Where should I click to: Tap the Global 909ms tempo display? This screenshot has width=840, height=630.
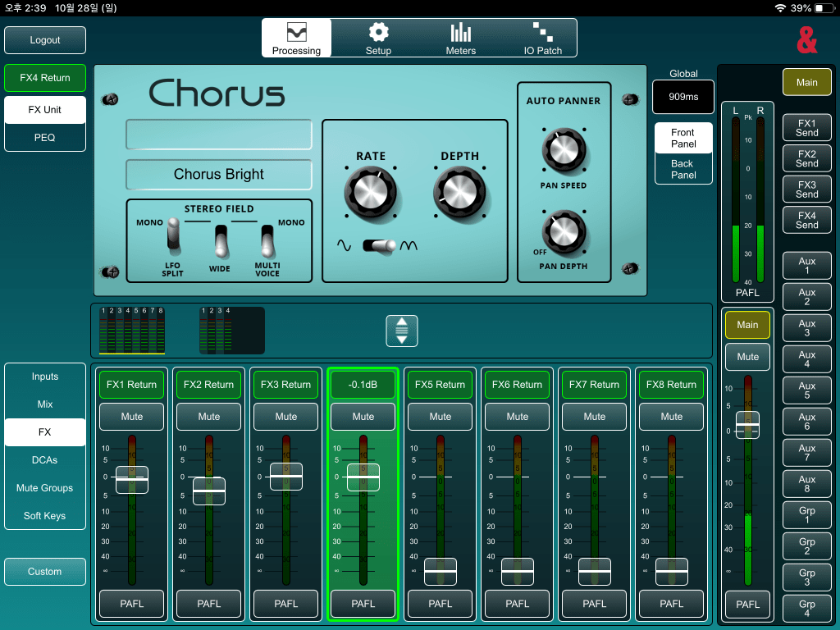click(x=683, y=97)
